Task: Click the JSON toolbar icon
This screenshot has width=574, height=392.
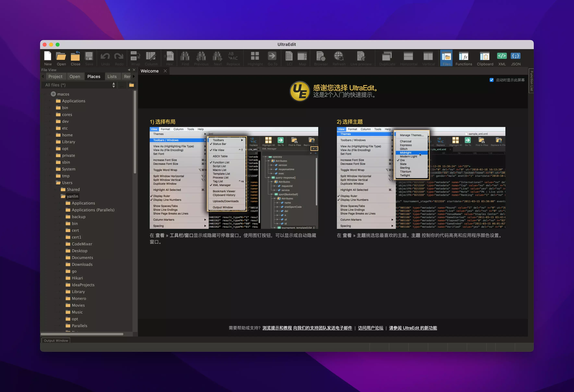Action: [516, 58]
